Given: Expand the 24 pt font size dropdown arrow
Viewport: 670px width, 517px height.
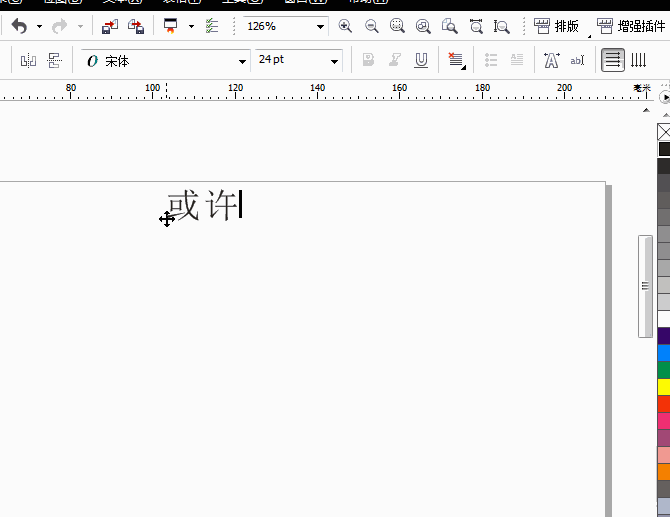Looking at the screenshot, I should pos(335,62).
